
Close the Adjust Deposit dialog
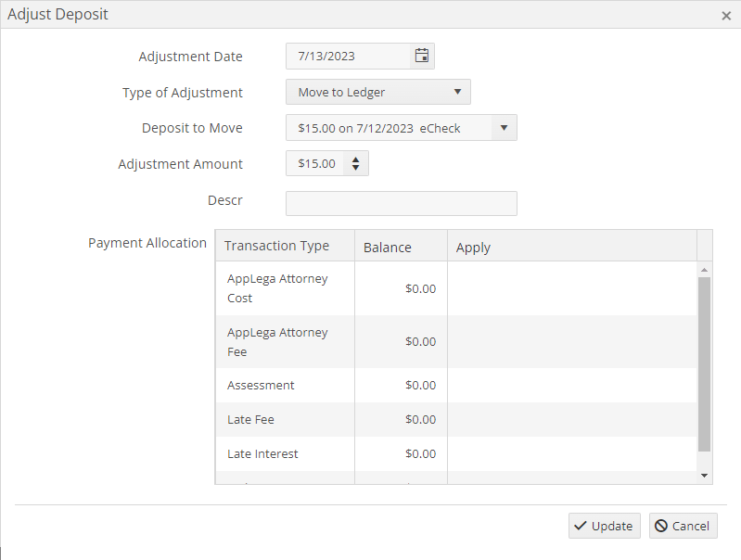(726, 16)
